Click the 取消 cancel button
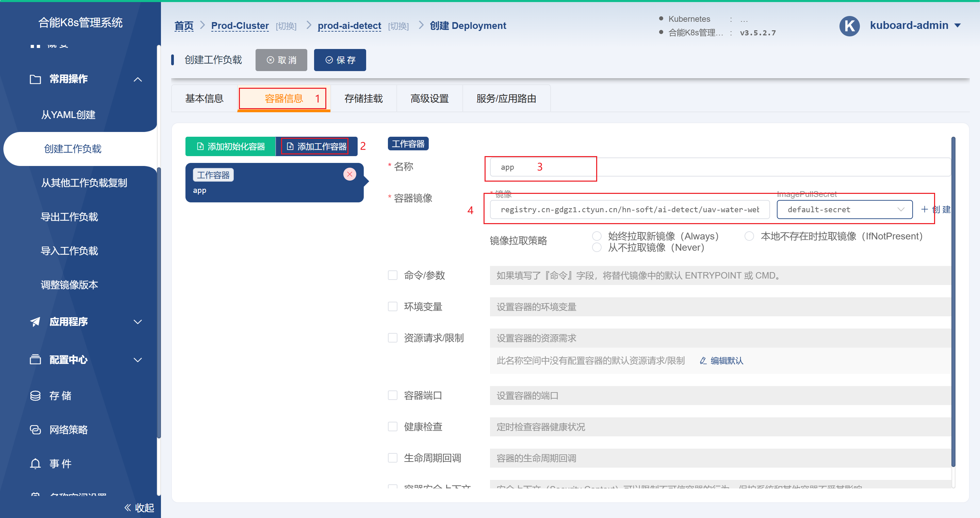The height and width of the screenshot is (518, 980). 281,60
